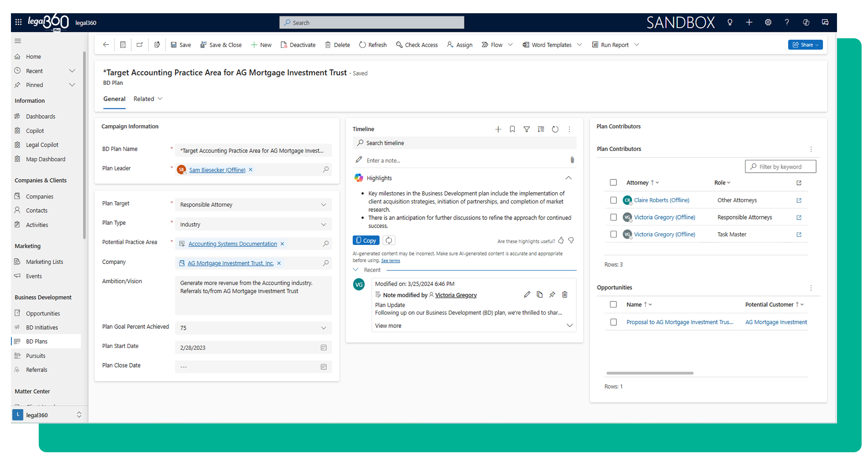Click thumbs up on highlights
The width and height of the screenshot is (868, 470).
tap(561, 240)
